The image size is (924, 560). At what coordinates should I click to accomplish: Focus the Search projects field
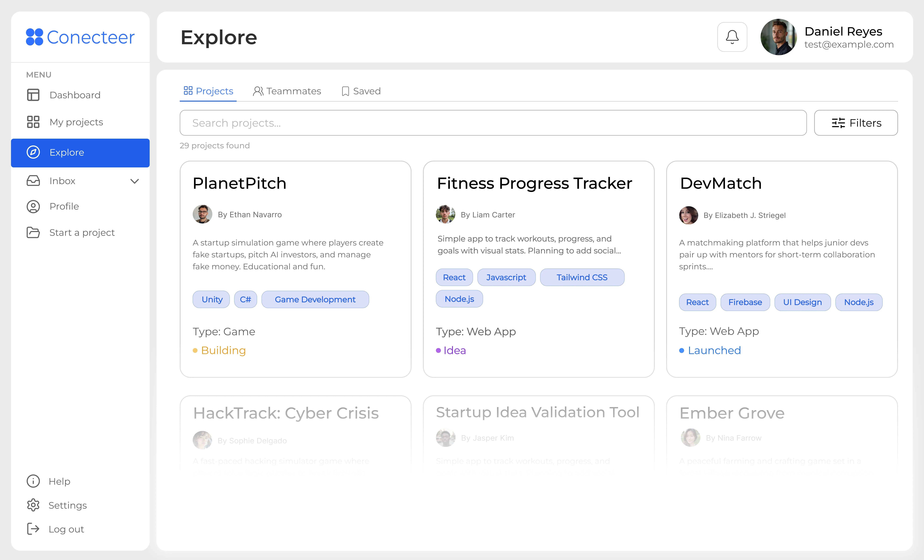pyautogui.click(x=493, y=123)
